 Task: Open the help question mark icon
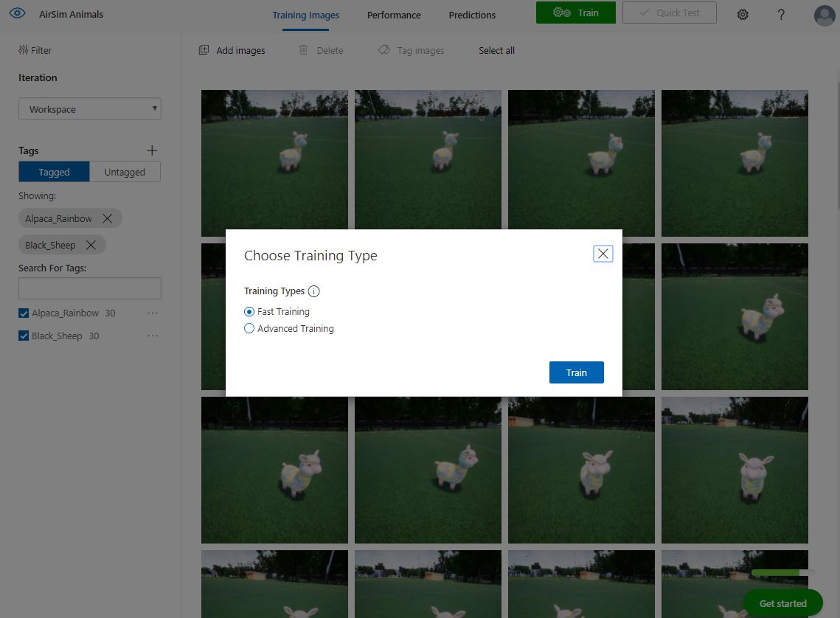[781, 15]
